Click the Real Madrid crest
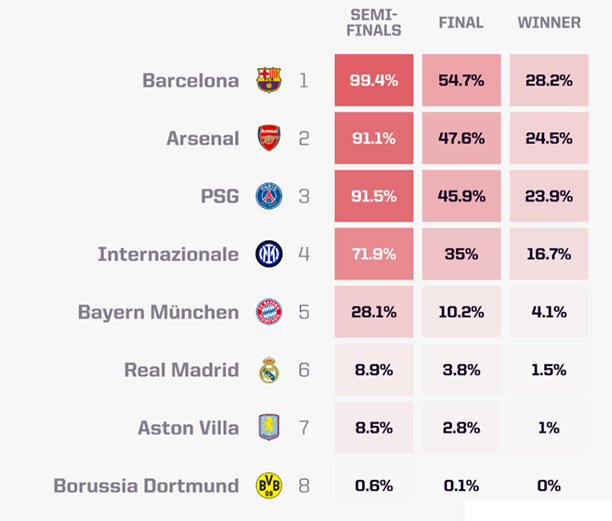Image resolution: width=612 pixels, height=521 pixels. (x=269, y=370)
